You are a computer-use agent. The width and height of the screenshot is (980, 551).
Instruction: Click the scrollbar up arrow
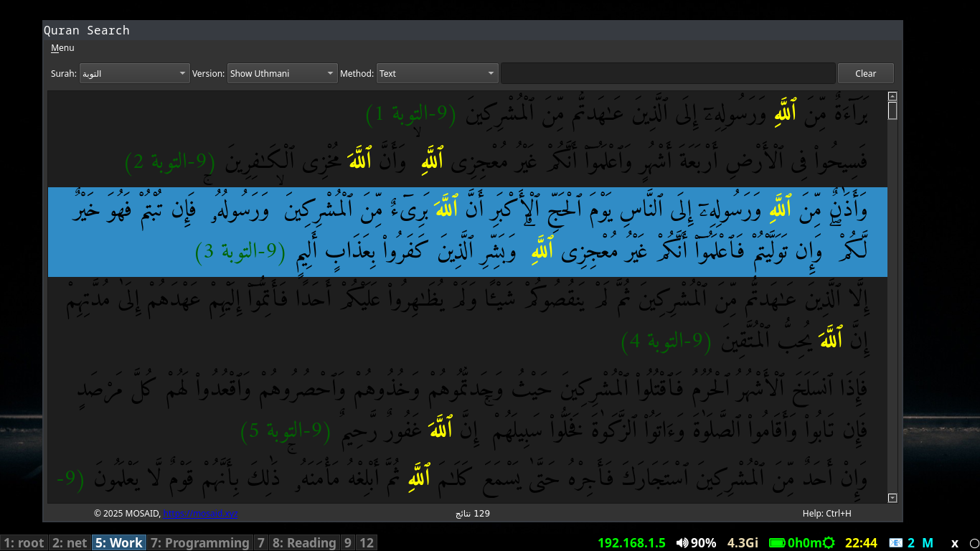[x=892, y=95]
